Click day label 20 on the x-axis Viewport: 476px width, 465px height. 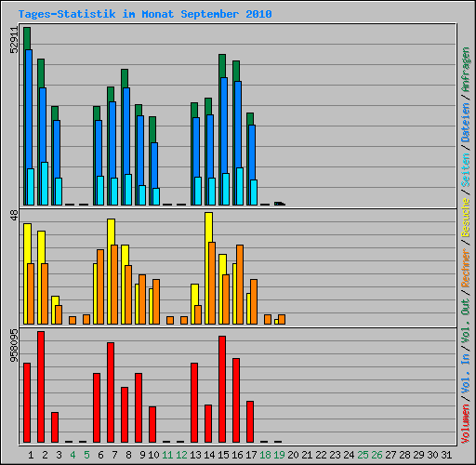293,455
